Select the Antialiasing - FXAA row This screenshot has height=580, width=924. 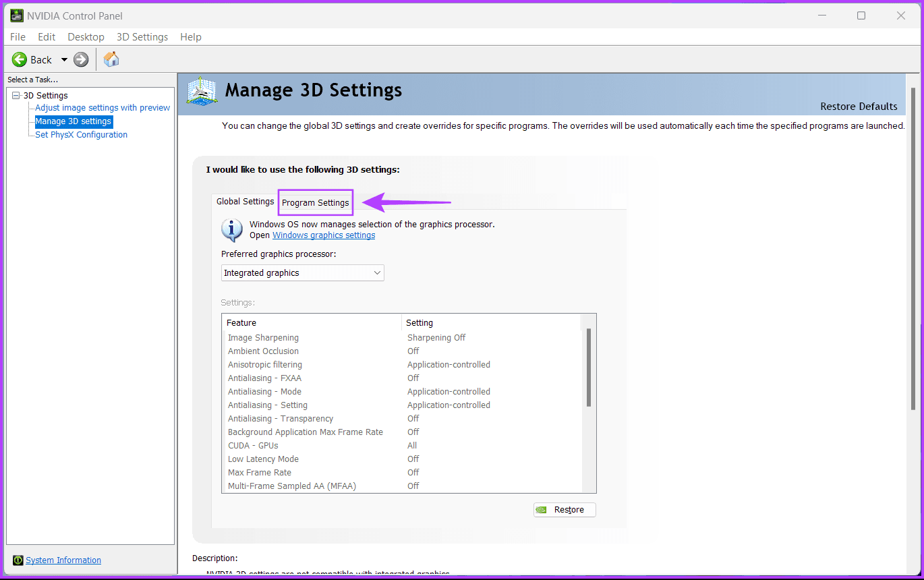click(x=402, y=378)
